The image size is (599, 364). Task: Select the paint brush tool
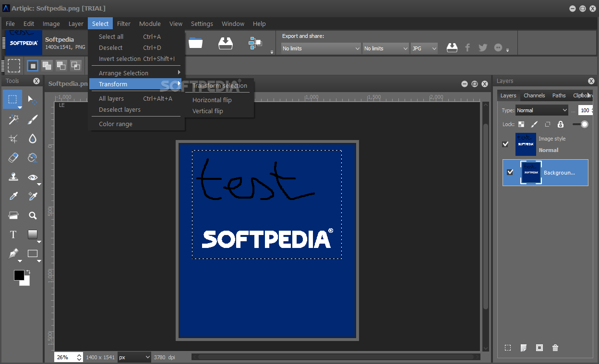point(33,119)
